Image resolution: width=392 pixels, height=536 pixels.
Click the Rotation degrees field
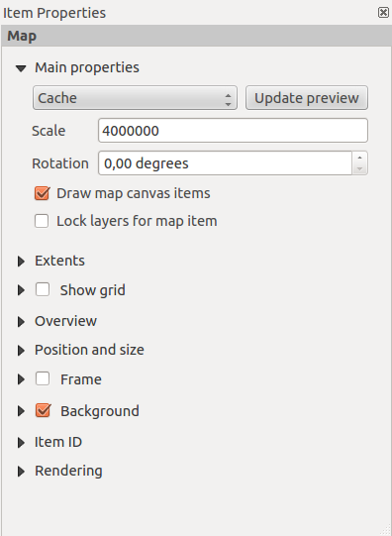225,163
